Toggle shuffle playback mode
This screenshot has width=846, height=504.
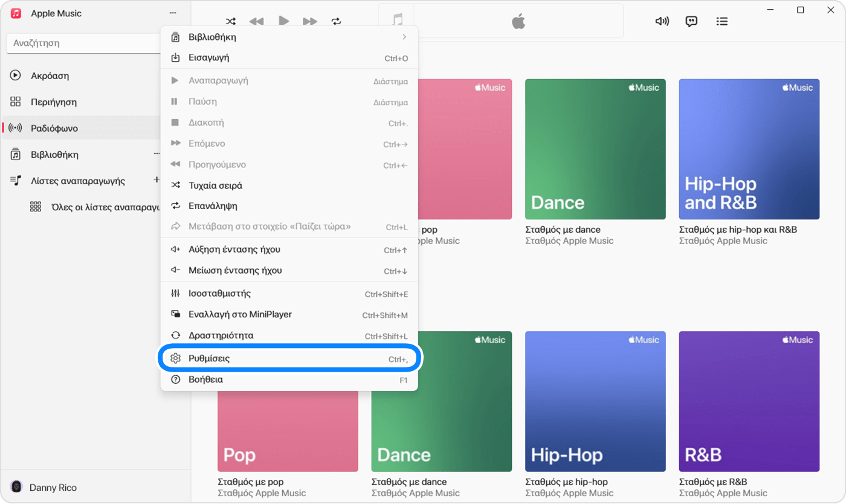(x=230, y=21)
